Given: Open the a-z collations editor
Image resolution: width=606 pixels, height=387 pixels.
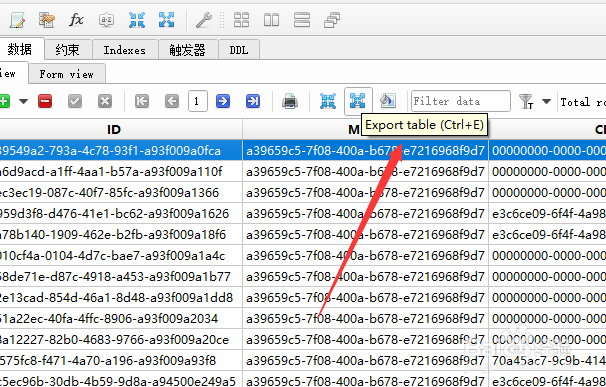Looking at the screenshot, I should tap(106, 20).
